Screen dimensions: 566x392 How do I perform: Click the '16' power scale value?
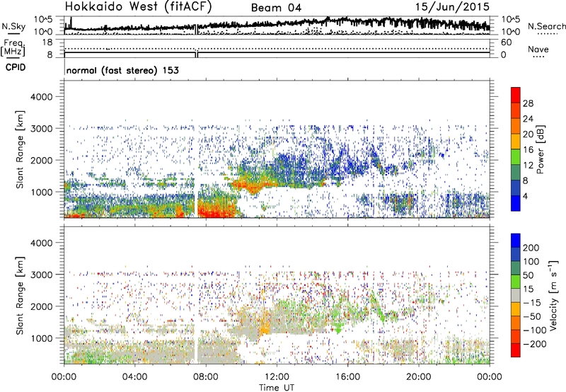point(528,150)
